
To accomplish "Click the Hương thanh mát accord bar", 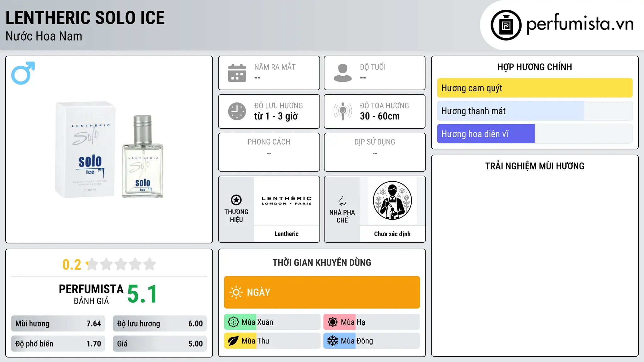I will point(535,111).
